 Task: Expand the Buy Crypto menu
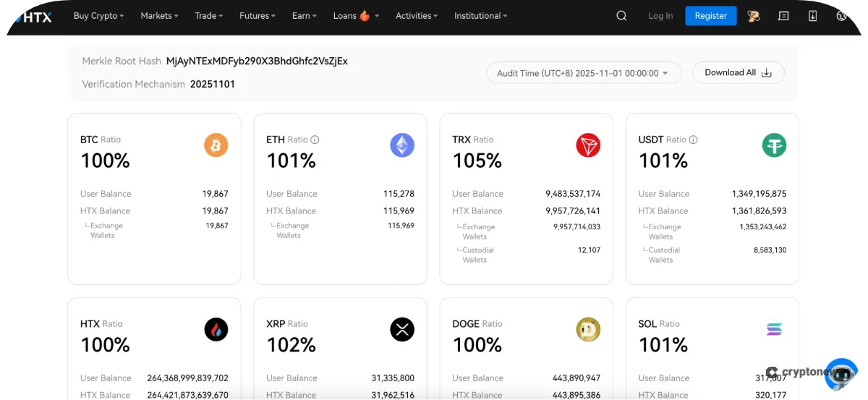[x=98, y=16]
